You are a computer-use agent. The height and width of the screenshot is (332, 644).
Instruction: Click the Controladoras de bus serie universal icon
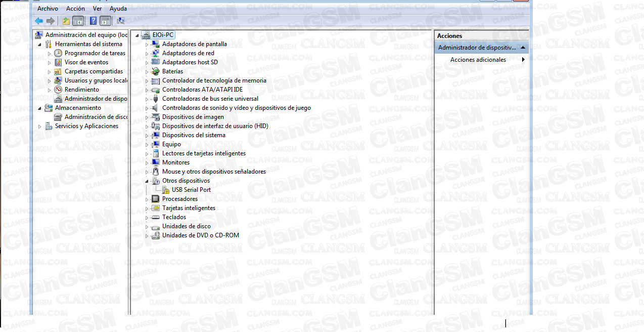[156, 99]
